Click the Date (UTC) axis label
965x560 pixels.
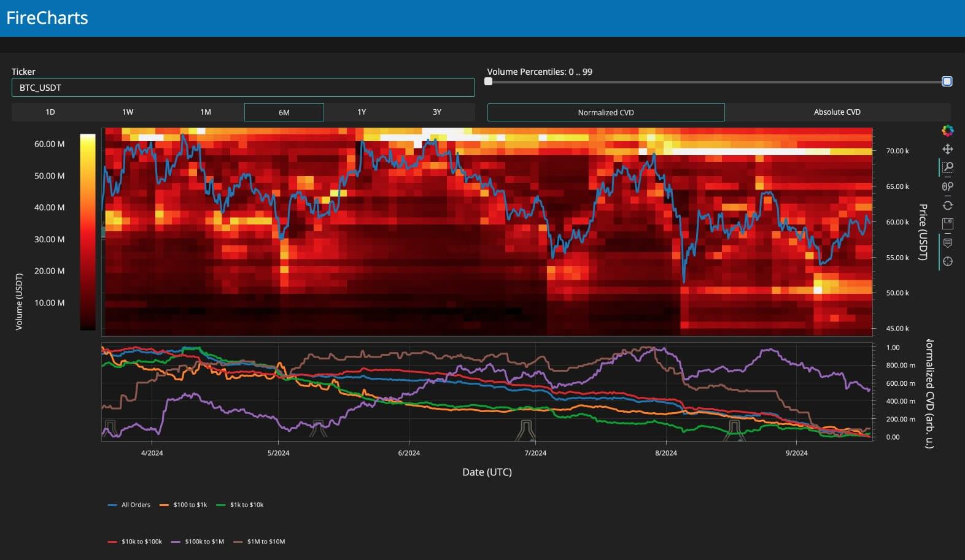(x=487, y=472)
